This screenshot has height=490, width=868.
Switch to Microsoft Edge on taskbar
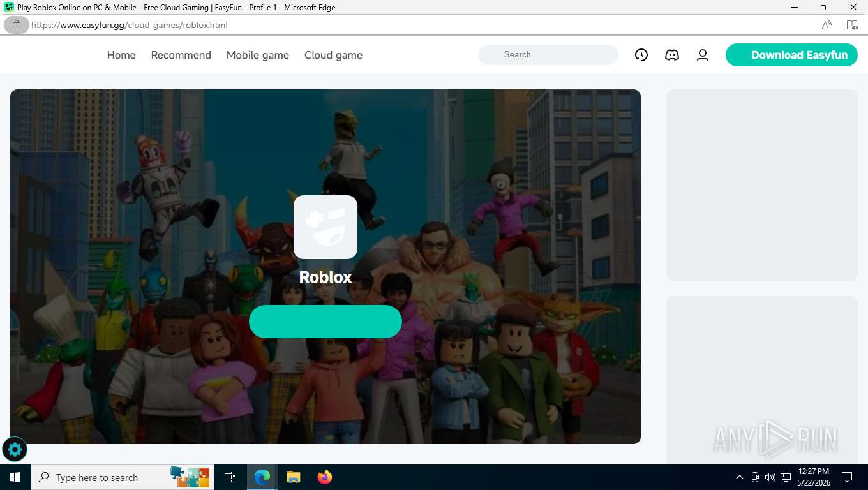tap(262, 477)
